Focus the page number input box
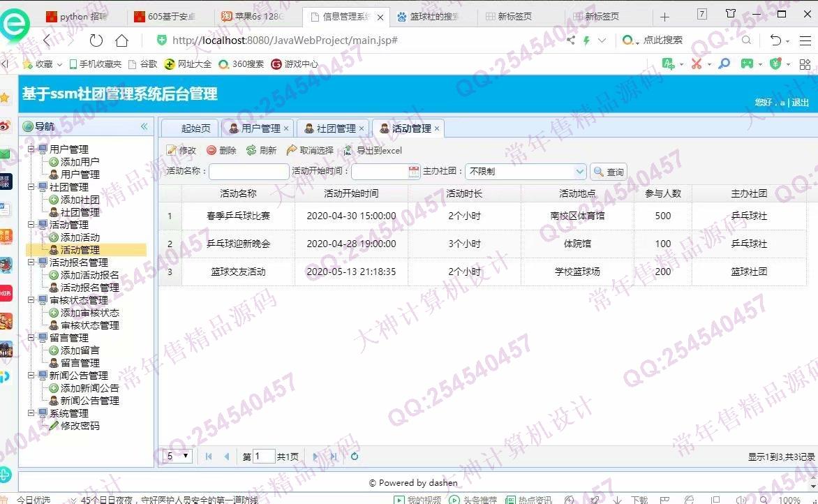 pos(263,456)
